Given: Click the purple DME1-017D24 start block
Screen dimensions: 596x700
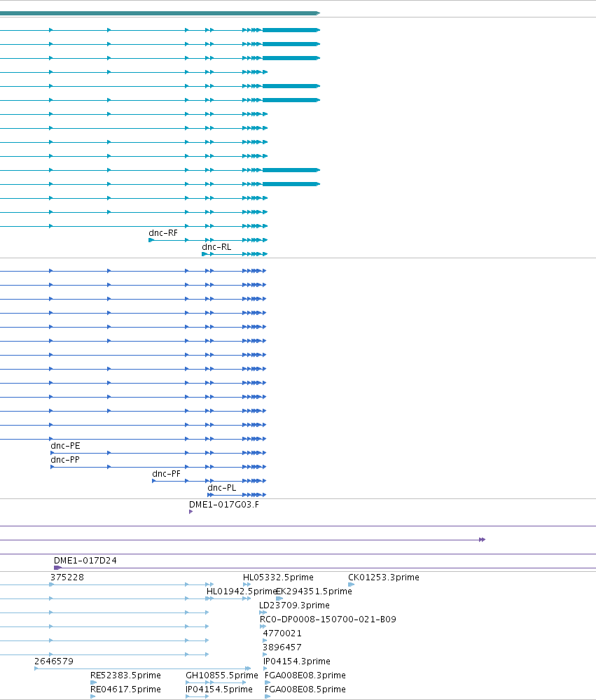Looking at the screenshot, I should (57, 568).
